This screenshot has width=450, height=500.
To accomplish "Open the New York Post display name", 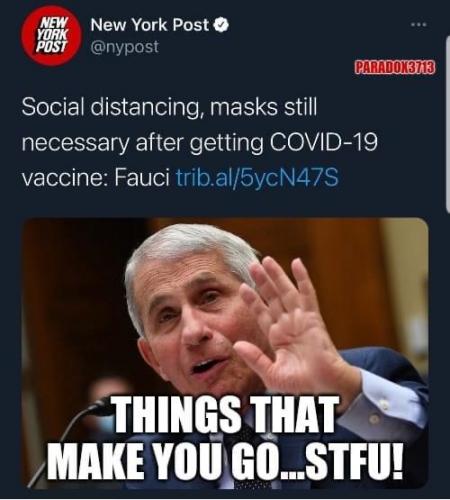I will [150, 25].
